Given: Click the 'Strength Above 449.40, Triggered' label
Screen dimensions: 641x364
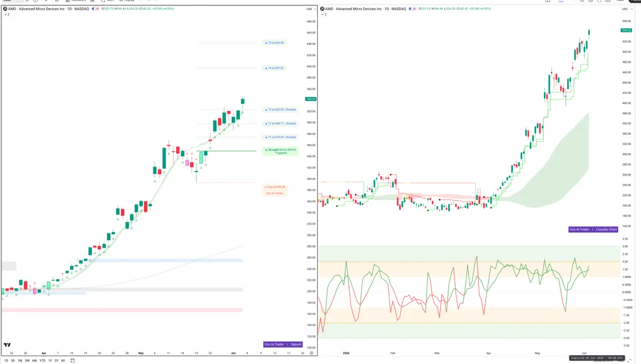Looking at the screenshot, I should (281, 151).
